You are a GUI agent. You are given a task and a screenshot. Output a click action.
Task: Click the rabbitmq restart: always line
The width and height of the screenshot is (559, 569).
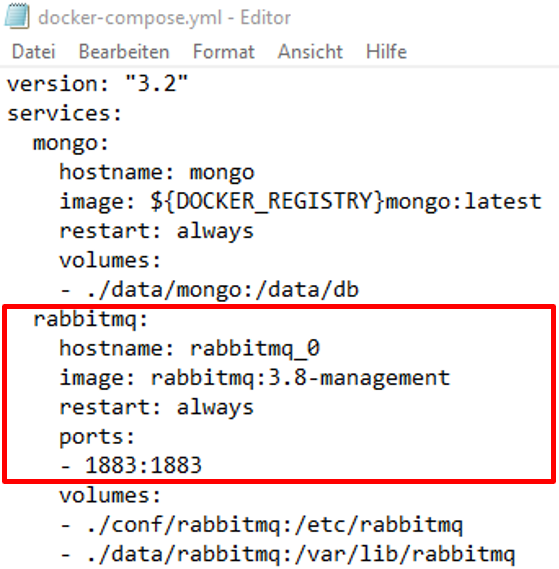(156, 408)
